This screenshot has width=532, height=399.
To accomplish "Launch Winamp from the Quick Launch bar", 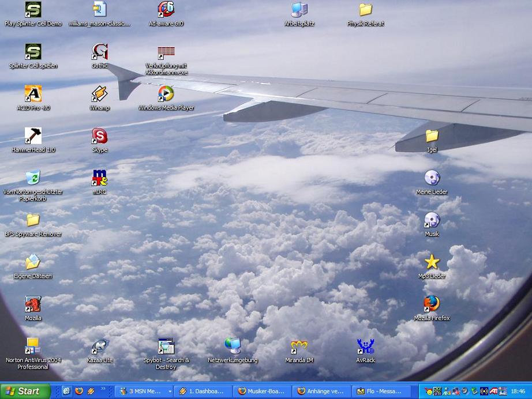I will tap(91, 391).
